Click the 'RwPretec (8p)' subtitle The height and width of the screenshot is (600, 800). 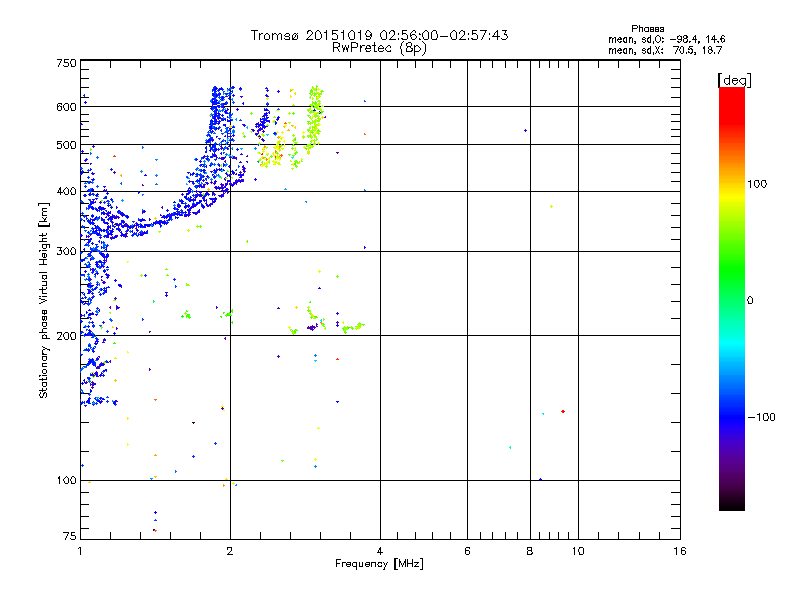[x=379, y=48]
